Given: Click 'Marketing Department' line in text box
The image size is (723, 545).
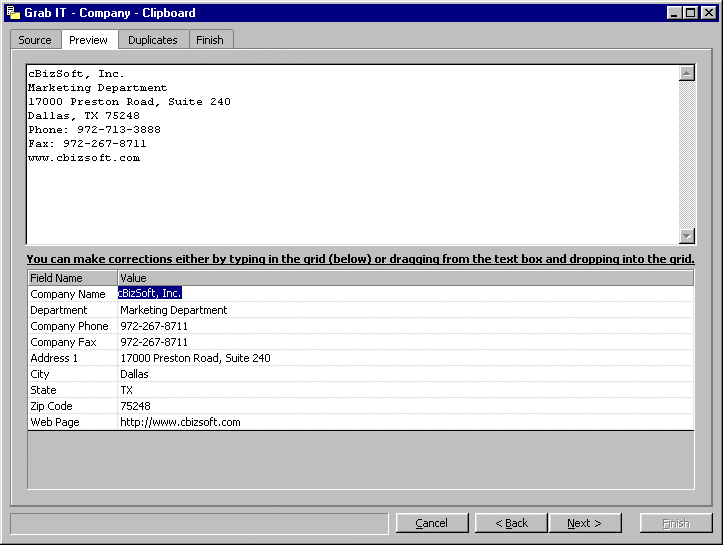Looking at the screenshot, I should (x=97, y=88).
